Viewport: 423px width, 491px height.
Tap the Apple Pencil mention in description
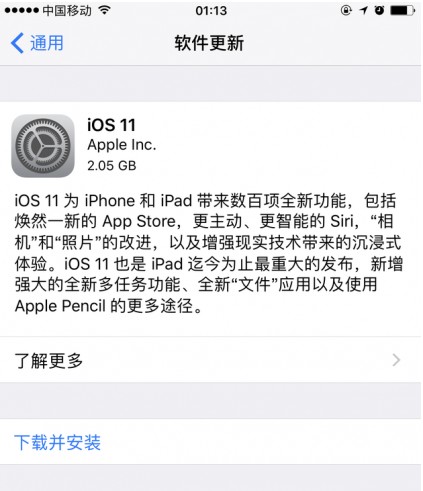(60, 306)
